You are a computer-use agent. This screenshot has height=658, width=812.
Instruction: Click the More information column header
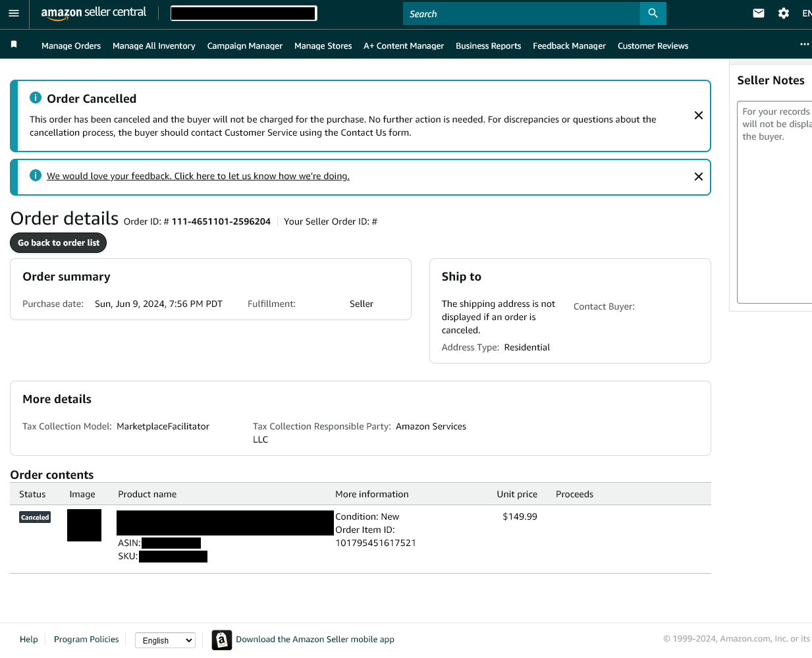372,494
